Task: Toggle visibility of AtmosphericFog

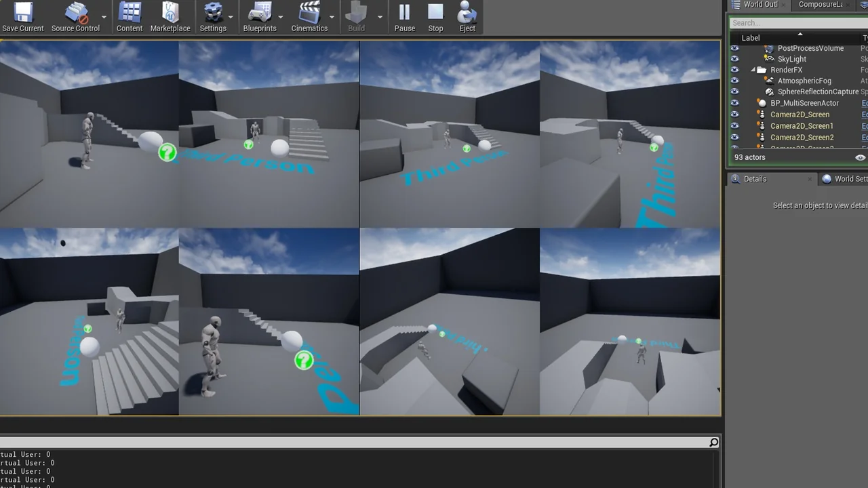Action: pyautogui.click(x=734, y=81)
